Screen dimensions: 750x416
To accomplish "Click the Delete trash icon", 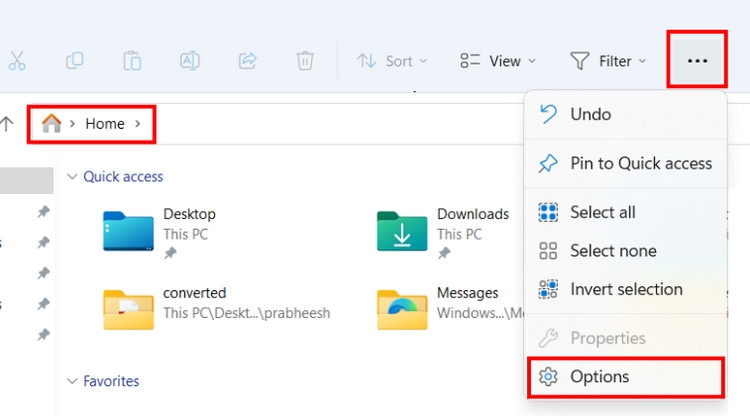I will (305, 61).
